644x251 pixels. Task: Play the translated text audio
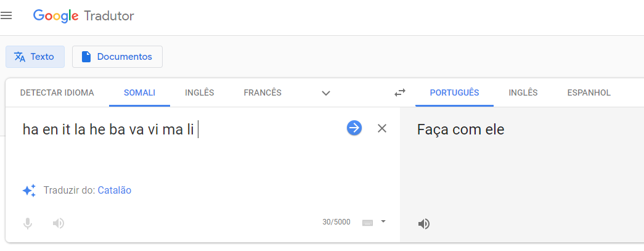(x=424, y=223)
